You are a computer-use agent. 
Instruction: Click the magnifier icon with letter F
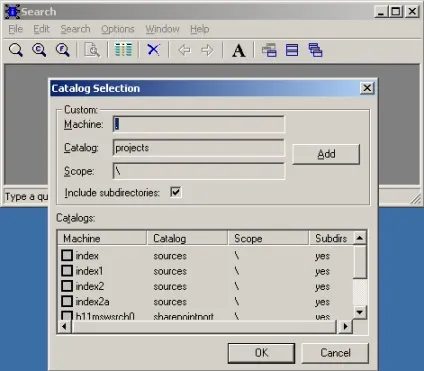62,50
